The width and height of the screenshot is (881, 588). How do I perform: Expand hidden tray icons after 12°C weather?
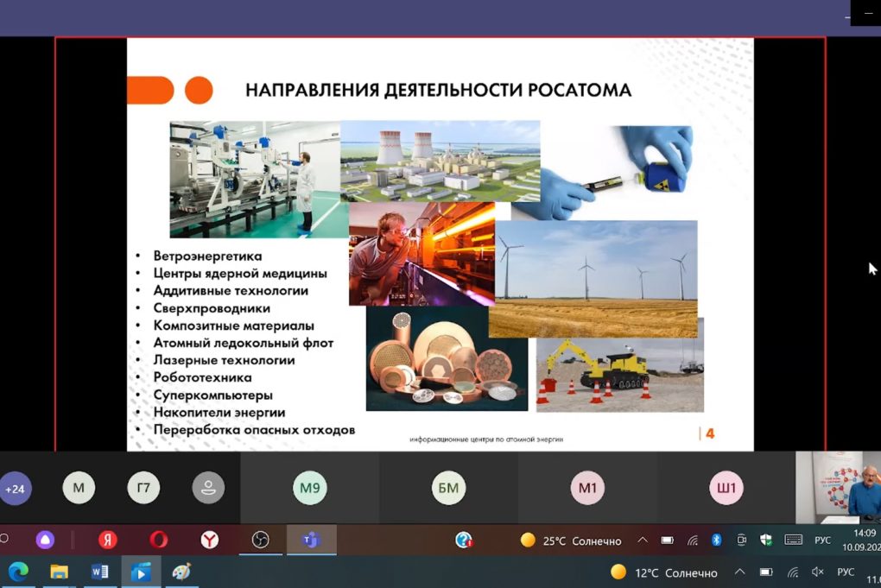[x=739, y=572]
